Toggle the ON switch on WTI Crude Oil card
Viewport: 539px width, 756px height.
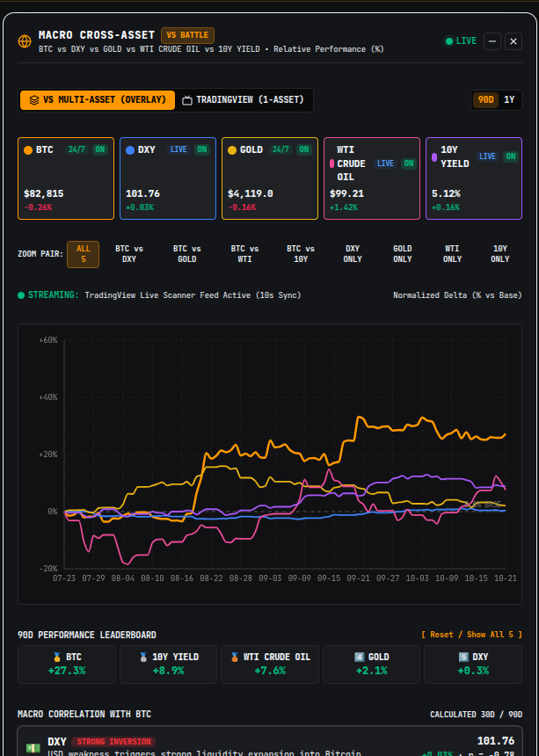[x=408, y=164]
